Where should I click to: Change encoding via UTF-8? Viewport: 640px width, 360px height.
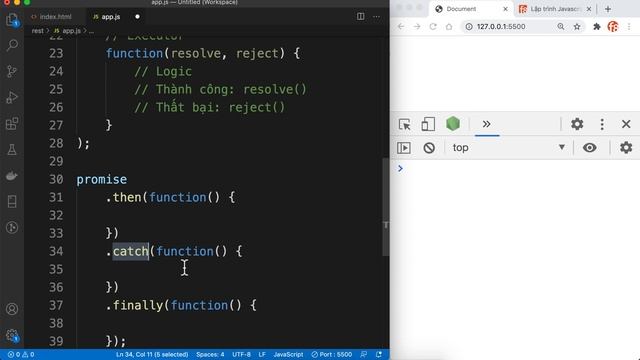point(241,354)
